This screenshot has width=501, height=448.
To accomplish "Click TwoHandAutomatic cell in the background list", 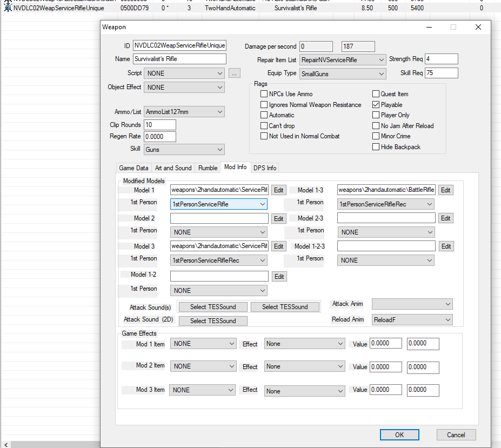I will 230,8.
